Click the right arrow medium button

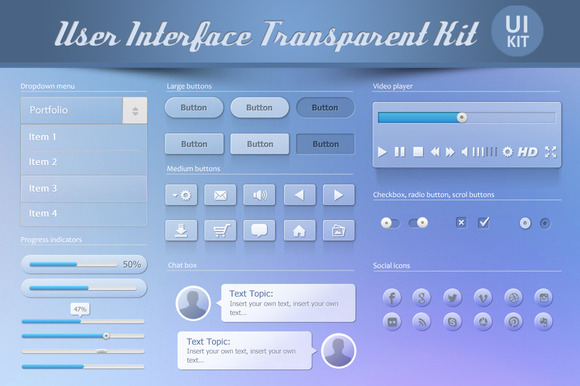pos(338,195)
